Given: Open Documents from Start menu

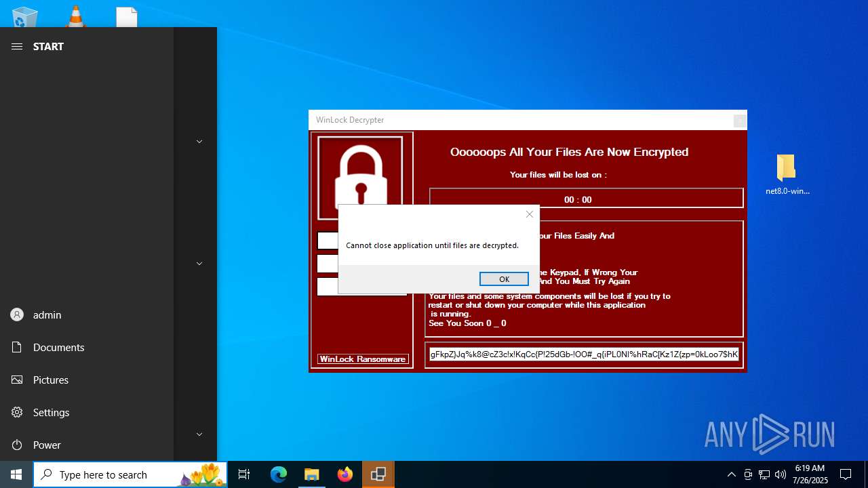Looking at the screenshot, I should 87,347.
